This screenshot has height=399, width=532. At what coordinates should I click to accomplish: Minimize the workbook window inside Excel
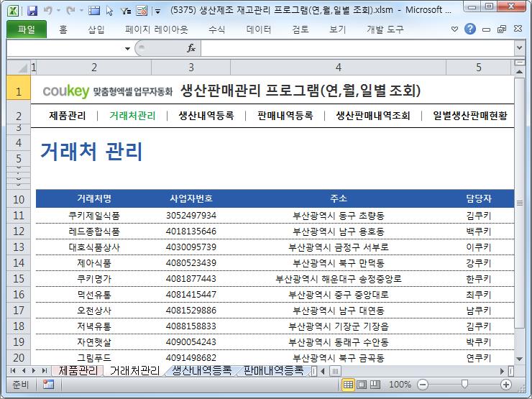pos(486,29)
